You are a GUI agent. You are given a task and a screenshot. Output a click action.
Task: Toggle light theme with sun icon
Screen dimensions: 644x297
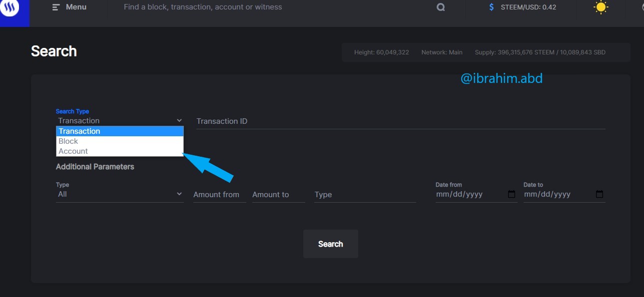click(601, 7)
